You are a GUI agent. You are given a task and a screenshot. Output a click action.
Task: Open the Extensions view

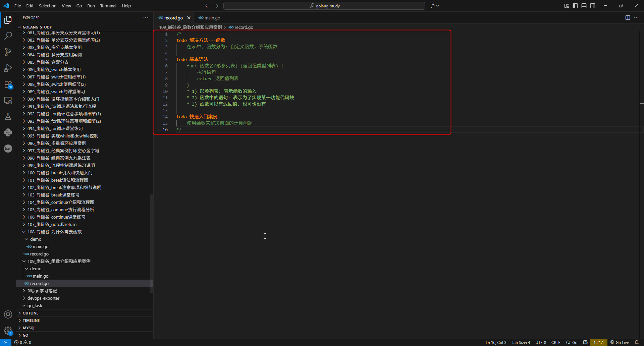[8, 84]
